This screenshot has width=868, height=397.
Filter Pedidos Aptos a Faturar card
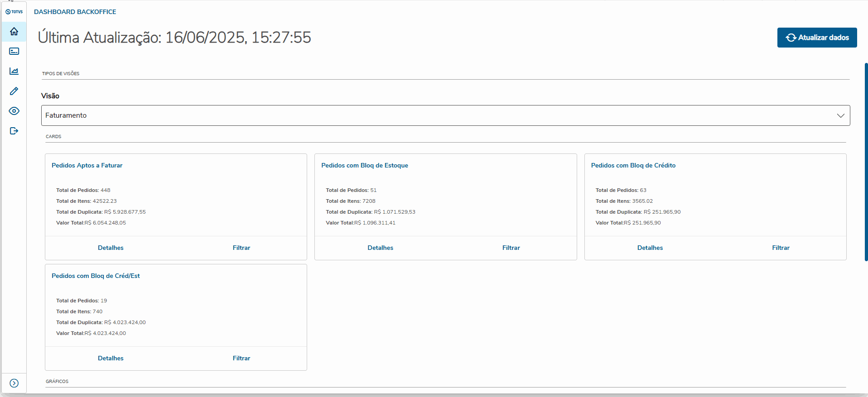tap(241, 248)
